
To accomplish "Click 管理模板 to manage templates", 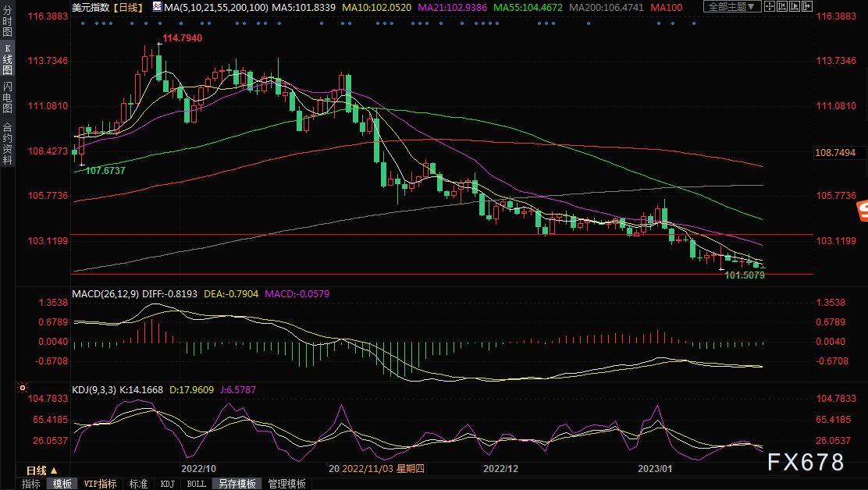I will click(286, 484).
